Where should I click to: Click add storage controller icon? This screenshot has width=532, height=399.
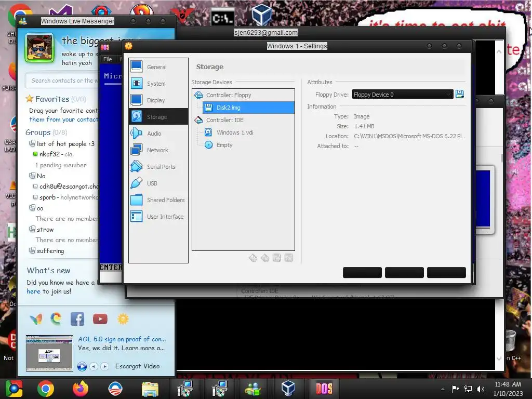point(253,258)
